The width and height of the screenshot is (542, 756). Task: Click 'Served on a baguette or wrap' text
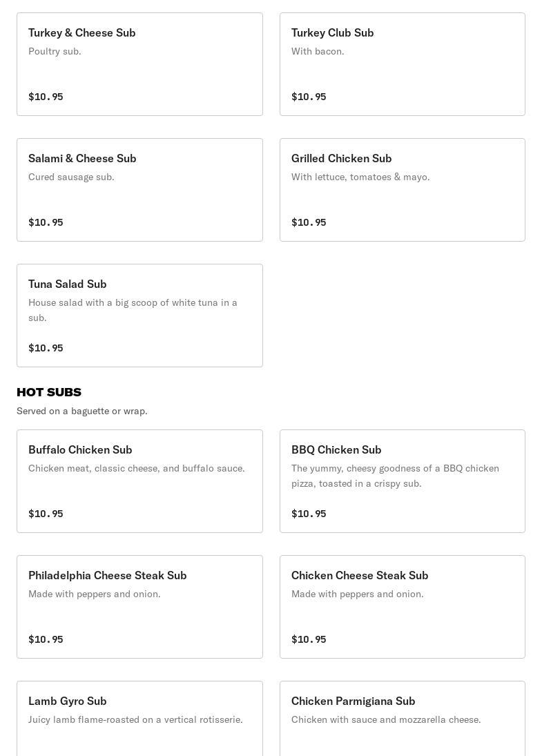pos(82,411)
